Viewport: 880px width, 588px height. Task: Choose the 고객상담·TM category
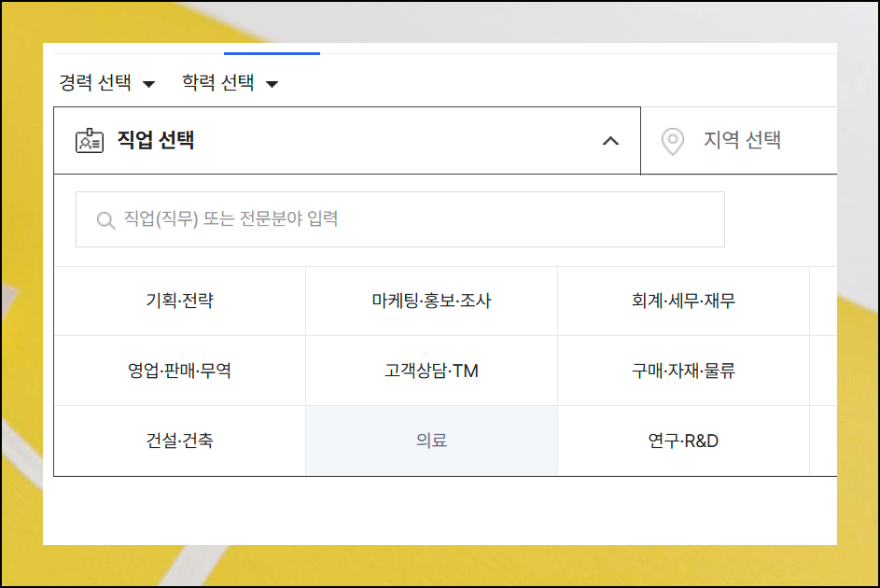coord(431,371)
